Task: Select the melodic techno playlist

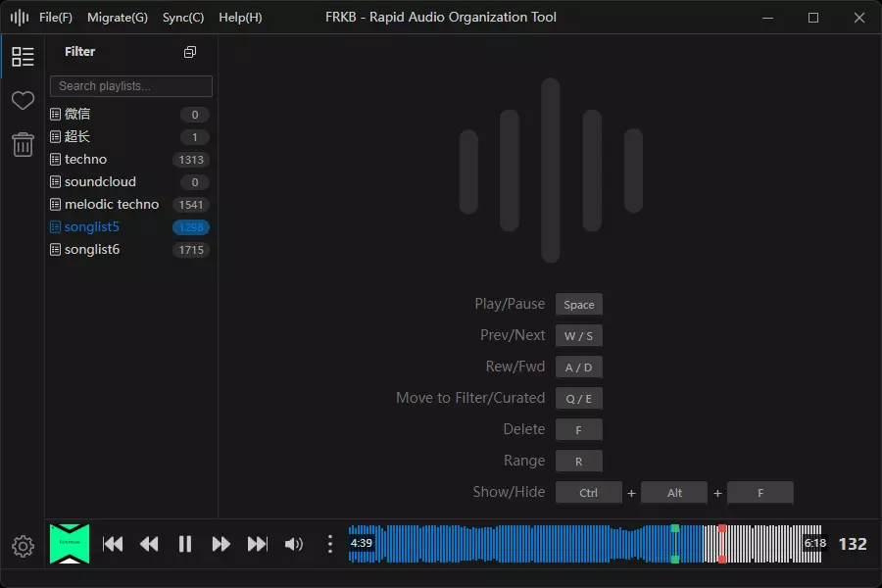Action: point(112,204)
